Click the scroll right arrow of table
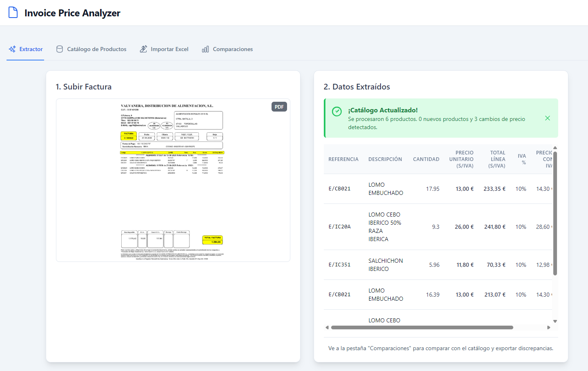Screen dimensions: 588x371 tap(549, 327)
